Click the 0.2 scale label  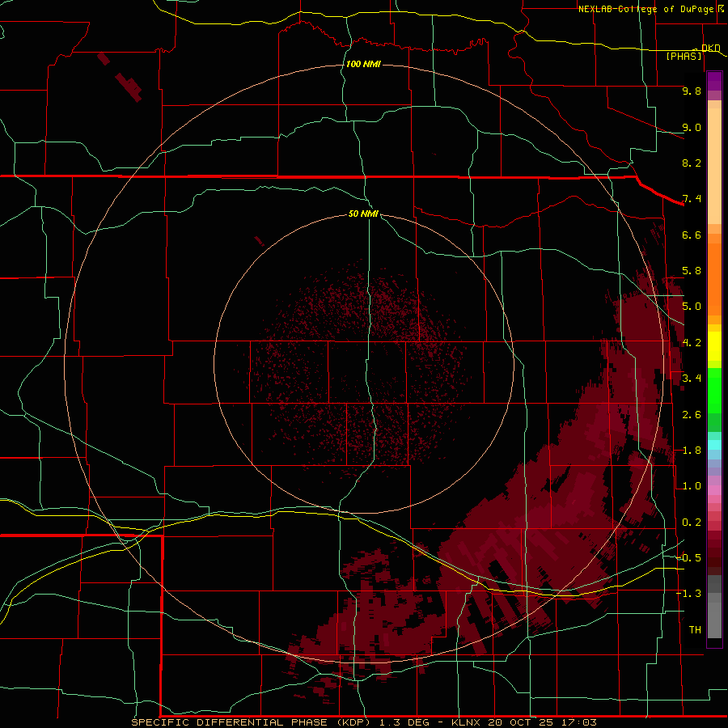pos(692,523)
